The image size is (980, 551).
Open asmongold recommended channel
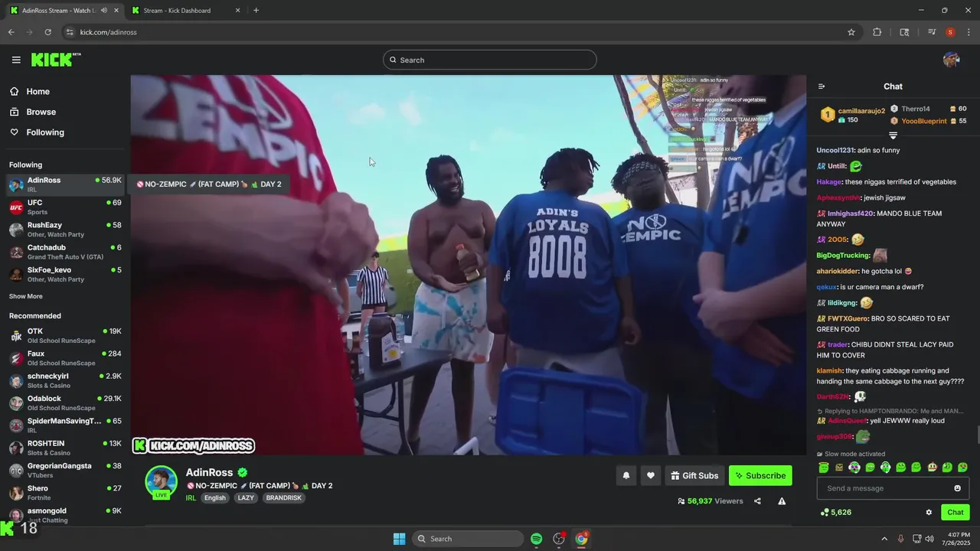pos(65,514)
